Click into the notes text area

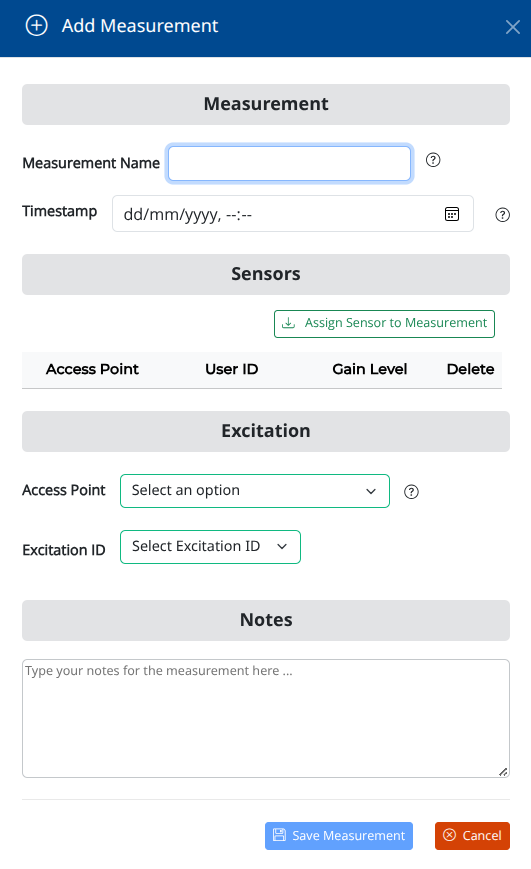(x=266, y=718)
